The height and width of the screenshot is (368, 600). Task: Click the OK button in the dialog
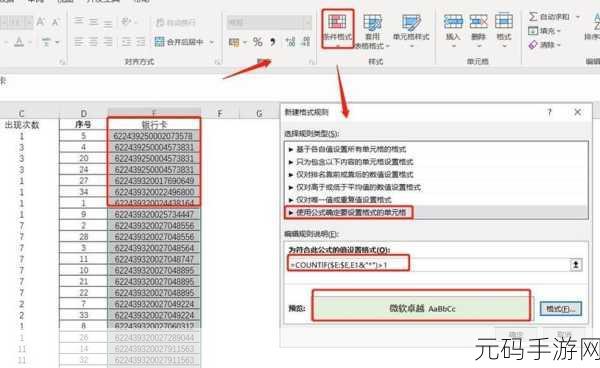coord(515,335)
